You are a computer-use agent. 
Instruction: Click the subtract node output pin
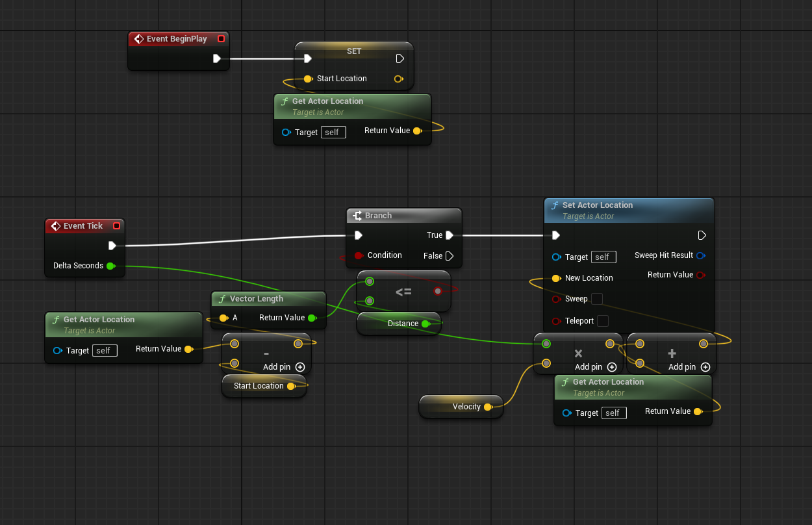coord(298,344)
